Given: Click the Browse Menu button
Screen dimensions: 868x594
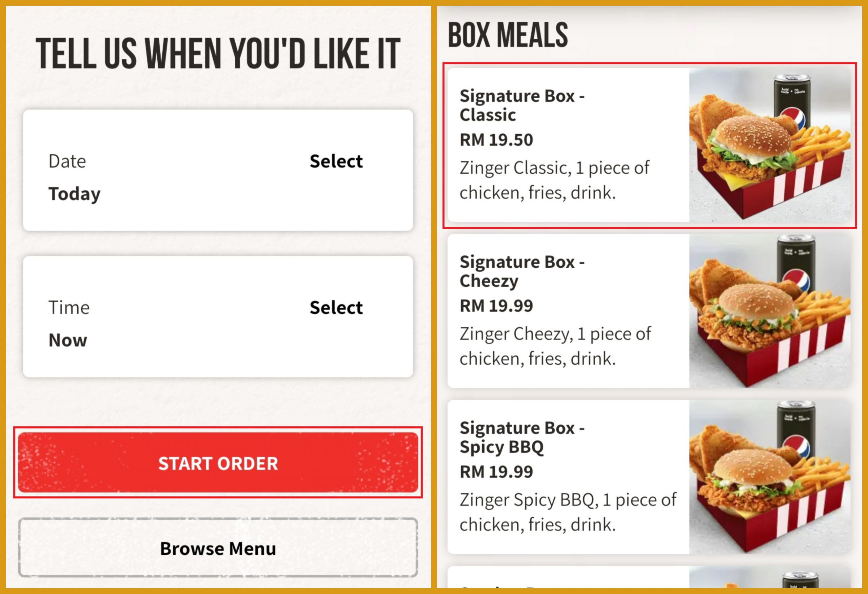Looking at the screenshot, I should [218, 548].
